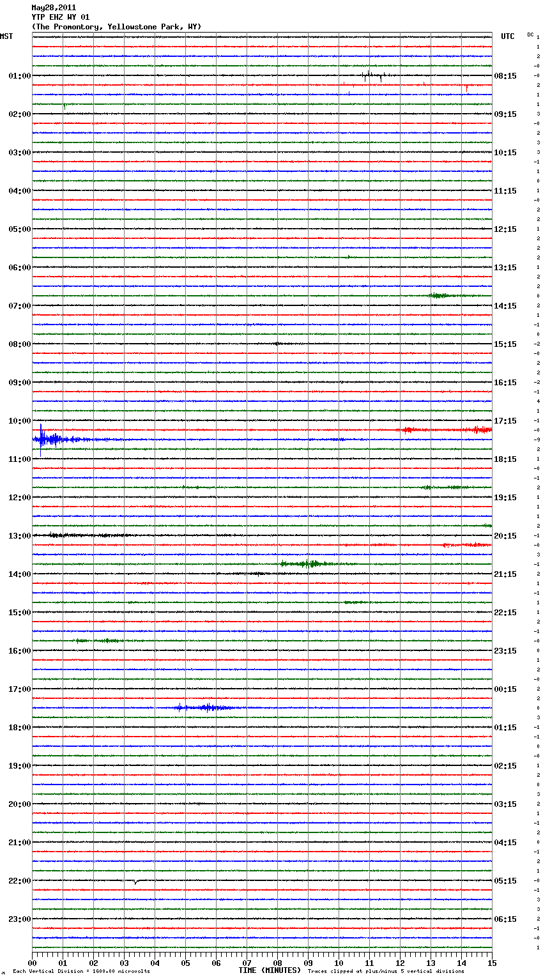This screenshot has height=980, width=543.
Task: Click the 'TIME (MINUTES)' axis title
Action: (x=270, y=970)
